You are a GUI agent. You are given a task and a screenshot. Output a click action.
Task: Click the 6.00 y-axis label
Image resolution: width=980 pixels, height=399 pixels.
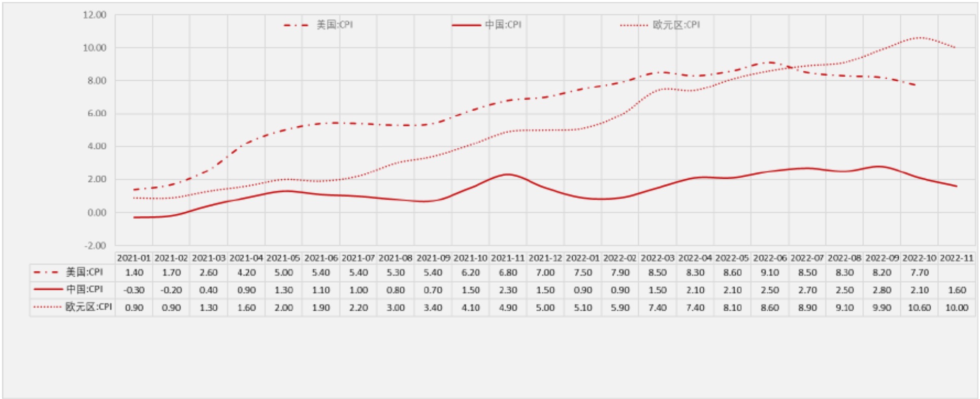point(97,113)
